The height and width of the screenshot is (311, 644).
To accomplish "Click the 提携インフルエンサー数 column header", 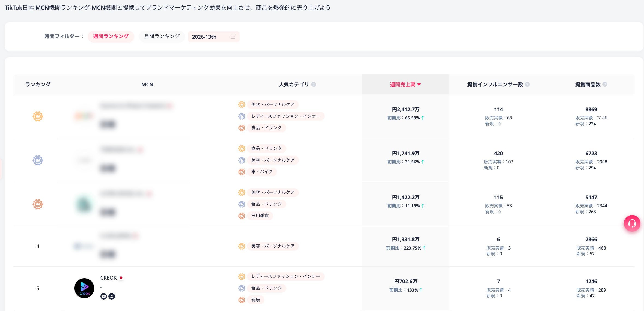I will click(x=495, y=85).
